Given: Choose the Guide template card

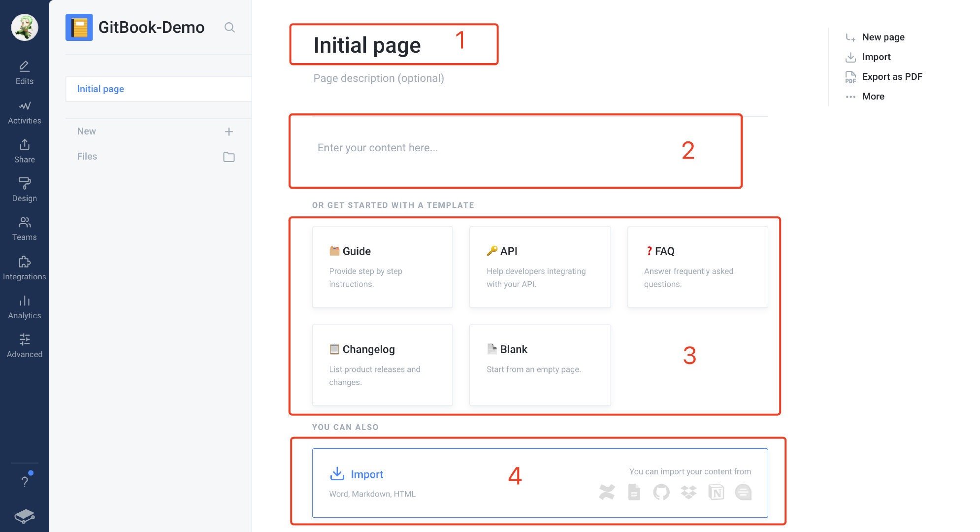Looking at the screenshot, I should tap(382, 267).
